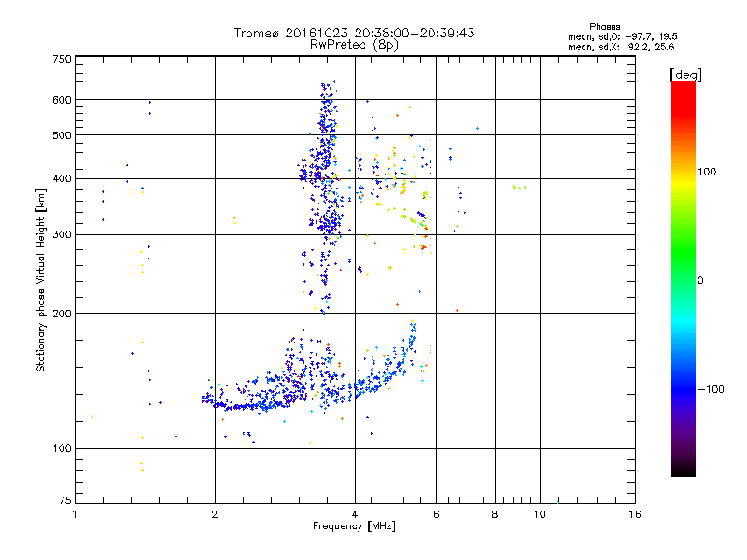Select the 'mean, sd,X: 92.2, 25.6' line
This screenshot has width=747, height=560.
(621, 47)
